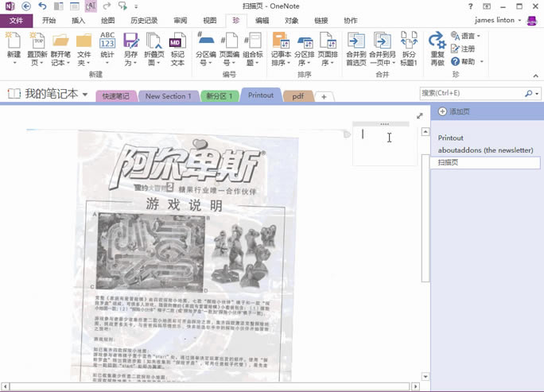This screenshot has height=392, width=544.
Task: Click the undo arrow in quick access toolbar
Action: coord(42,6)
